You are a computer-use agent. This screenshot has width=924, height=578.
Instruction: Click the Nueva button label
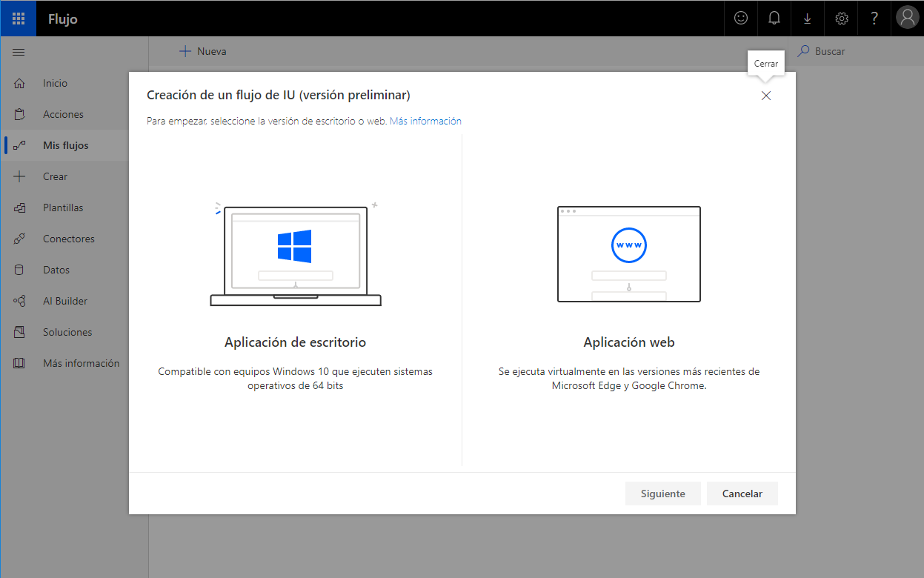pos(212,52)
